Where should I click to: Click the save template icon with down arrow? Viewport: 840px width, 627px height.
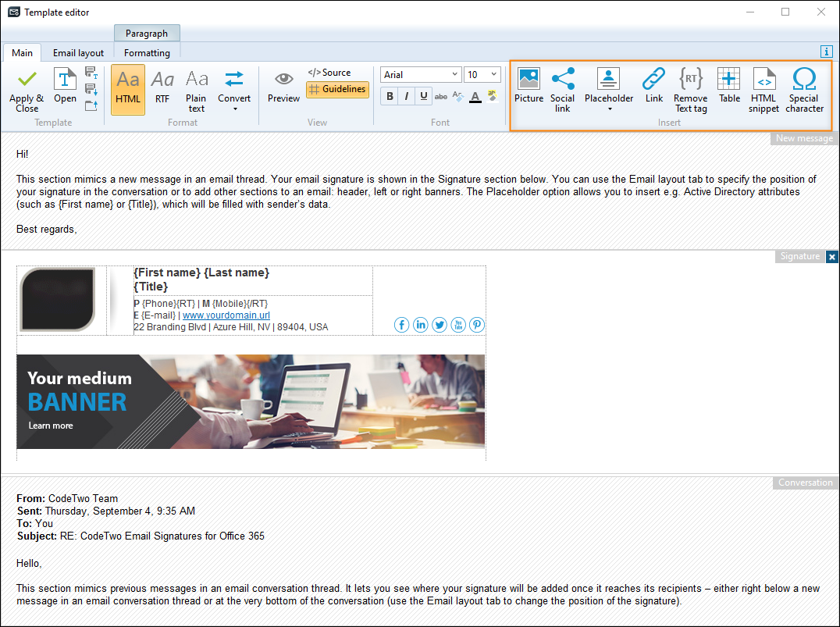(x=91, y=89)
